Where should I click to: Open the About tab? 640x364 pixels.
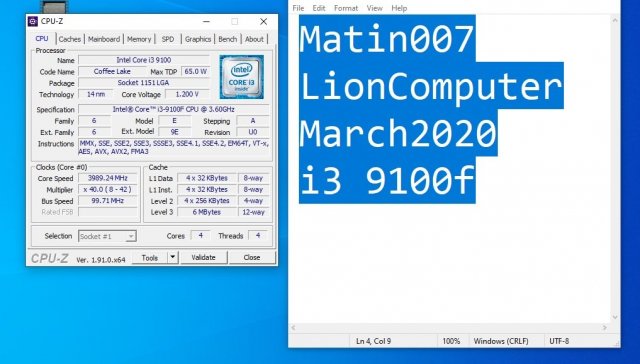tap(254, 39)
